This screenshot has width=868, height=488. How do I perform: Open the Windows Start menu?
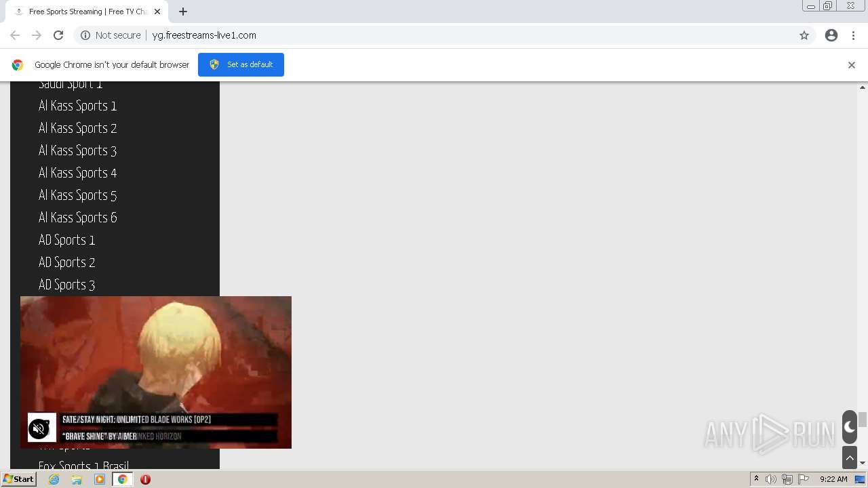18,479
